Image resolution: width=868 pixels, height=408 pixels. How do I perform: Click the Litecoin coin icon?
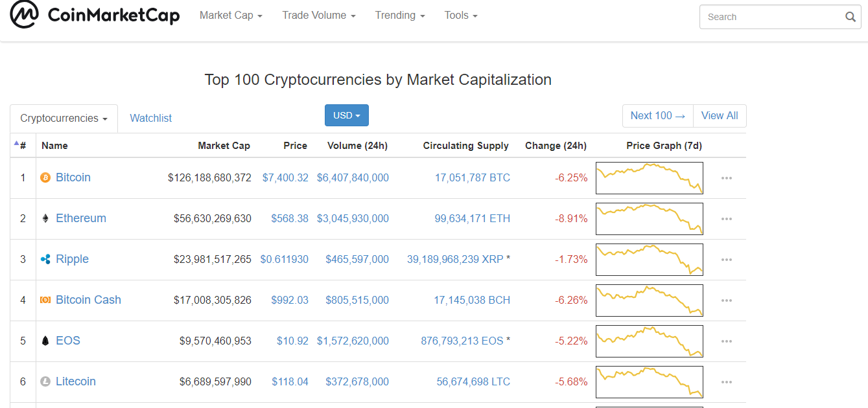(45, 381)
